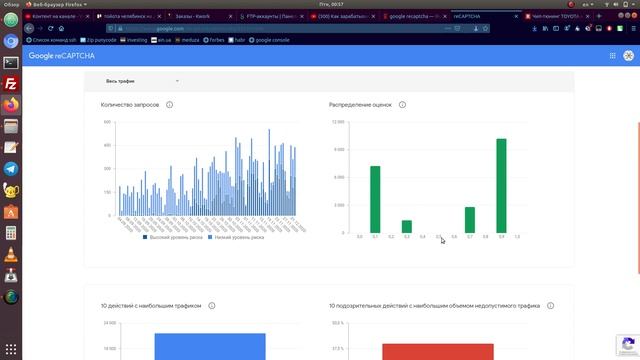Select the green bar at score 0.9
This screenshot has width=640, height=360.
click(501, 186)
